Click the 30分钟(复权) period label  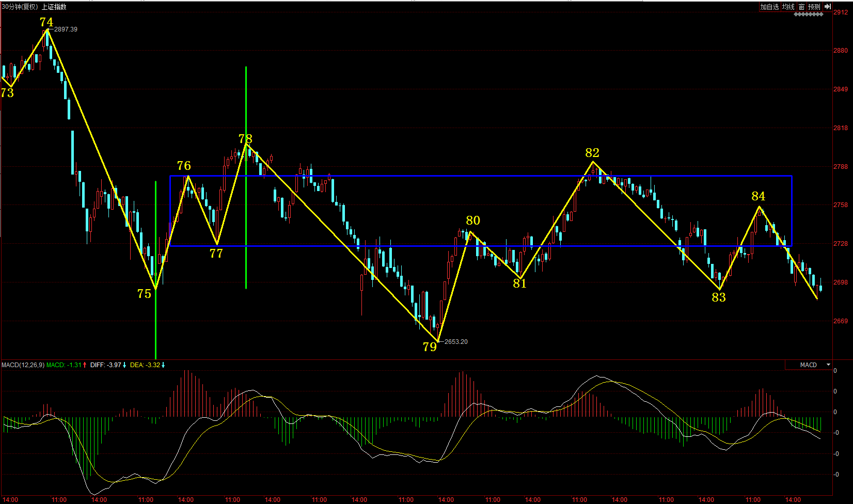pos(20,7)
